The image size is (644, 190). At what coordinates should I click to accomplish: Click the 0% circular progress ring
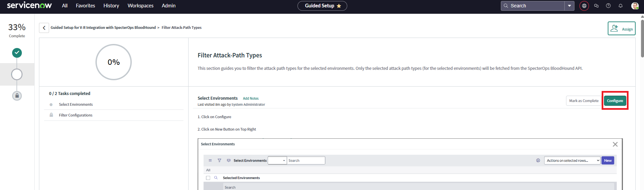(x=114, y=62)
